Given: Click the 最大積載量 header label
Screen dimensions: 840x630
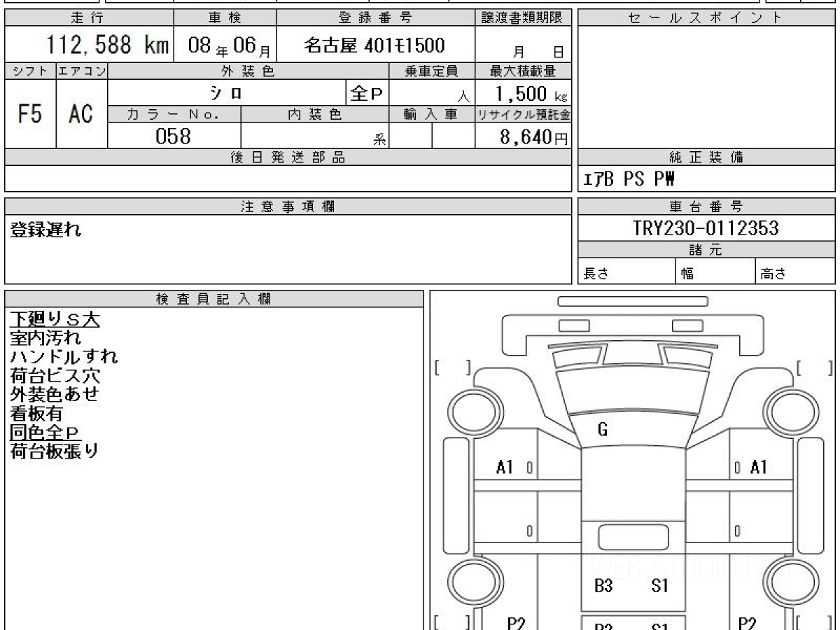Looking at the screenshot, I should [x=523, y=71].
